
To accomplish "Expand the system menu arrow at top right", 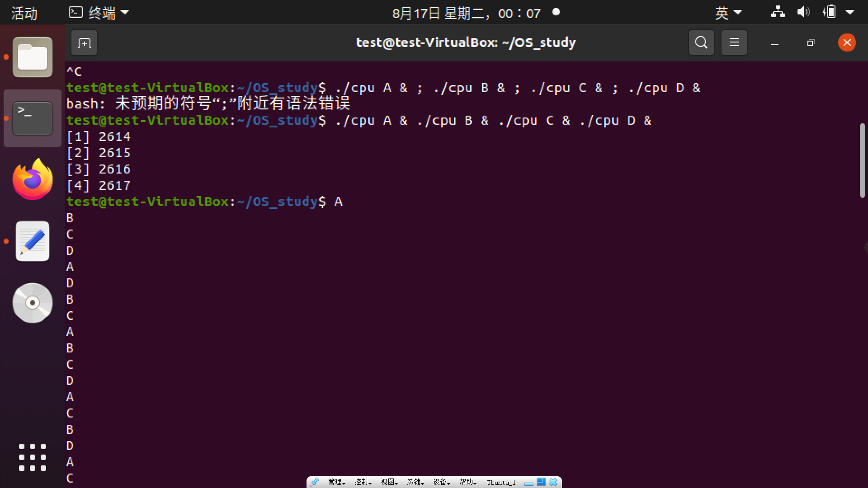I will [x=850, y=12].
